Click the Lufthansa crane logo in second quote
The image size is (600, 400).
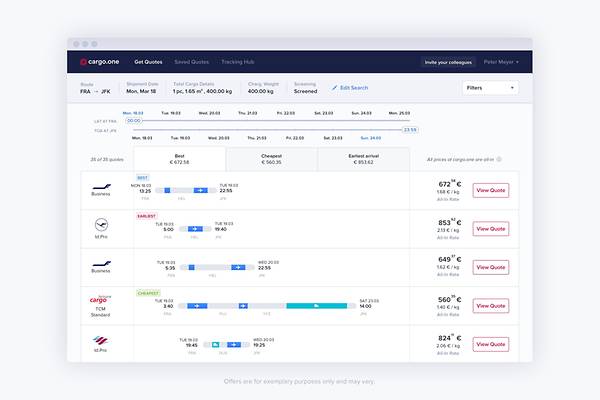[101, 225]
